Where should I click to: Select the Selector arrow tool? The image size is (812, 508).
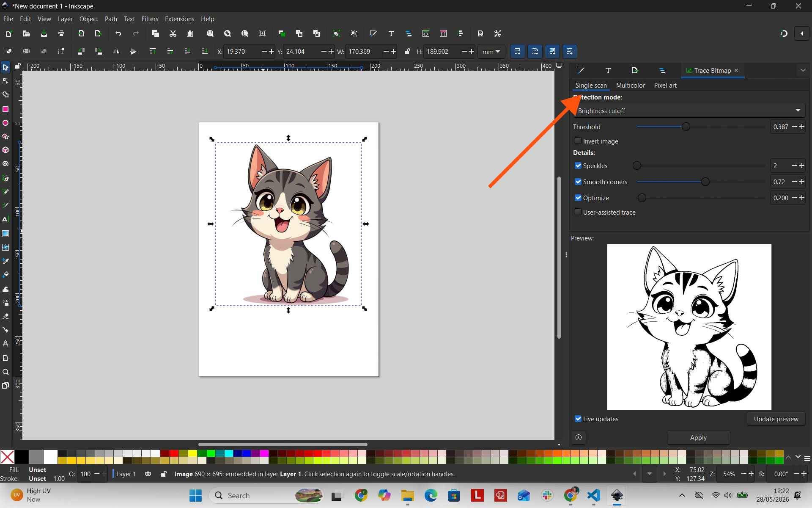click(5, 67)
